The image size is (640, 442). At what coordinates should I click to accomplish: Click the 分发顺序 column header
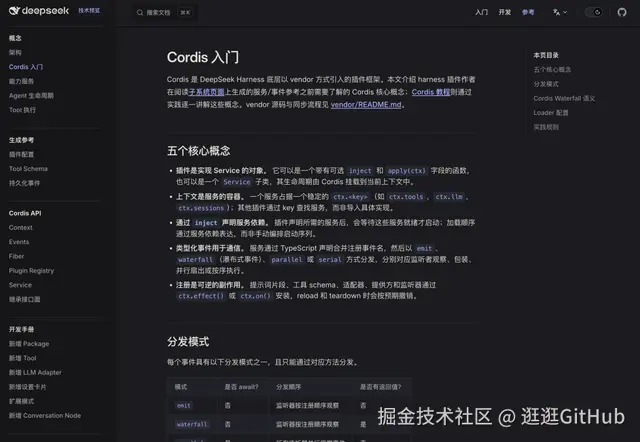(289, 387)
